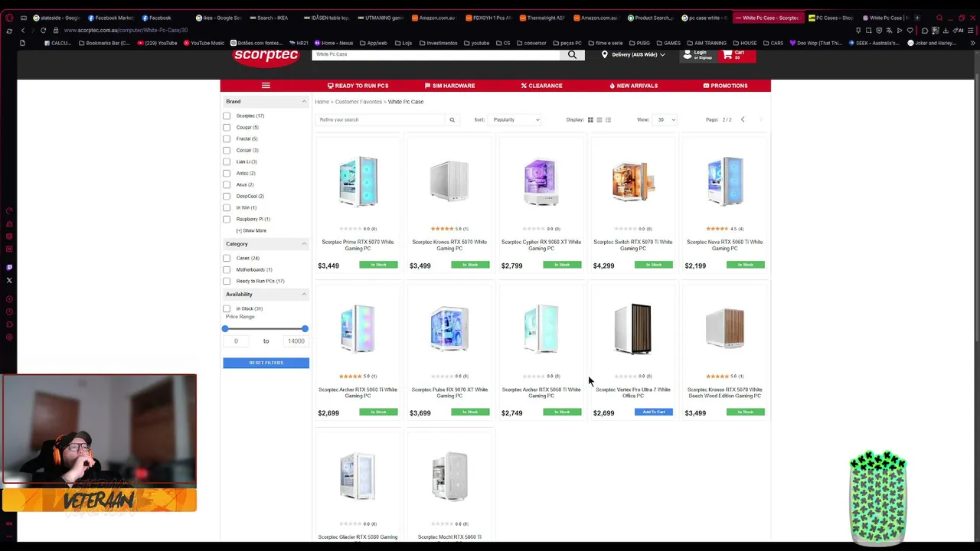Click the Login or Signup user icon
Image resolution: width=980 pixels, height=551 pixels.
[x=687, y=55]
